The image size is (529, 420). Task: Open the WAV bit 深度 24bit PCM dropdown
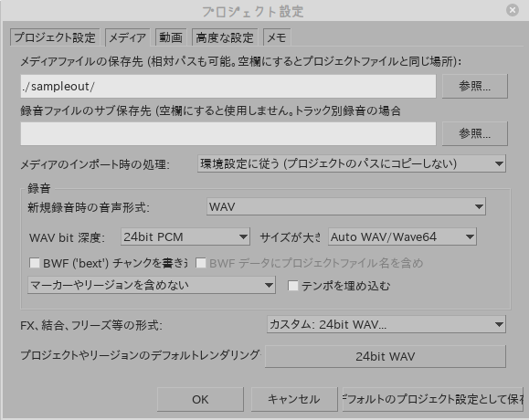coord(185,236)
